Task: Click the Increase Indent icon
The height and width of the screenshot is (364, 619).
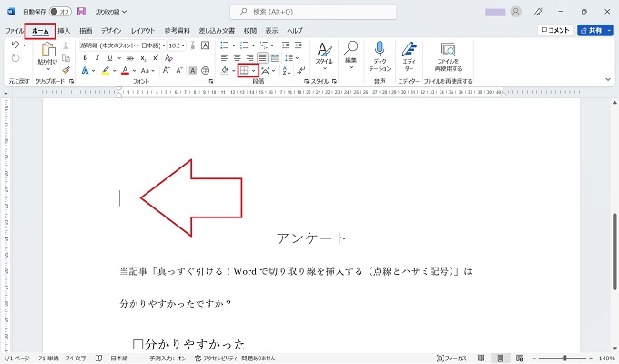Action: tap(298, 45)
